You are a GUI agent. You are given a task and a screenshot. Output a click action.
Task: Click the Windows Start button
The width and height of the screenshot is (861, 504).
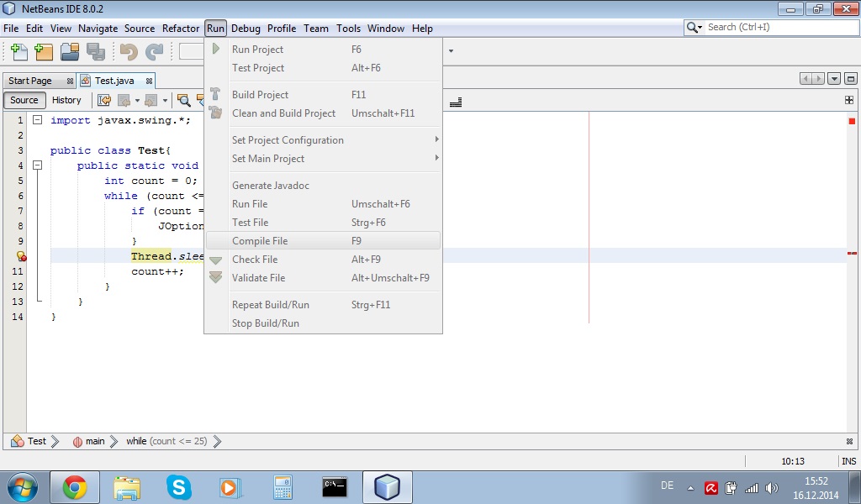(22, 487)
